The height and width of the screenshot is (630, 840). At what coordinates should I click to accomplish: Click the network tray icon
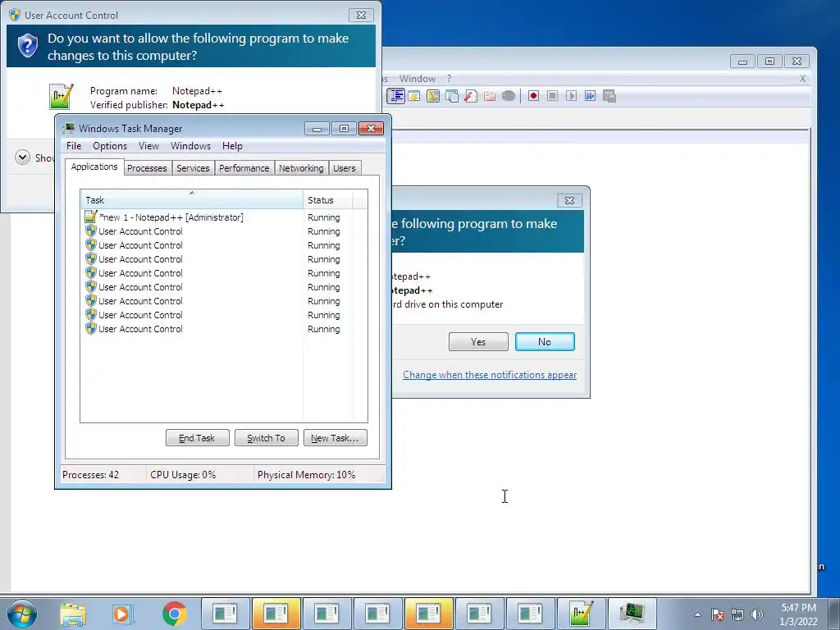pos(737,614)
